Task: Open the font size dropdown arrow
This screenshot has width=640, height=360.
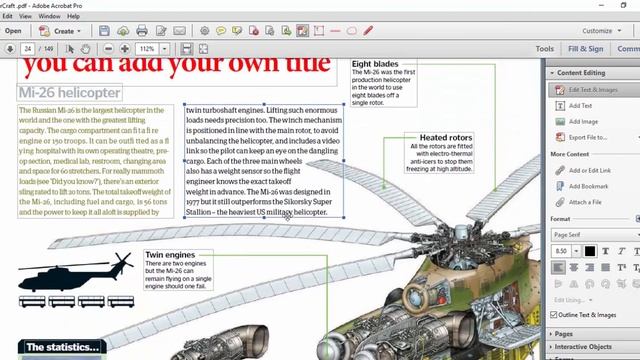Action: tap(576, 251)
